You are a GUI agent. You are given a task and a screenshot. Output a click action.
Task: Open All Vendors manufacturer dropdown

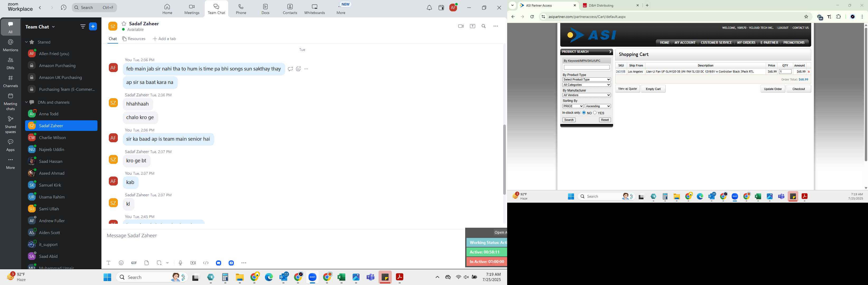586,95
